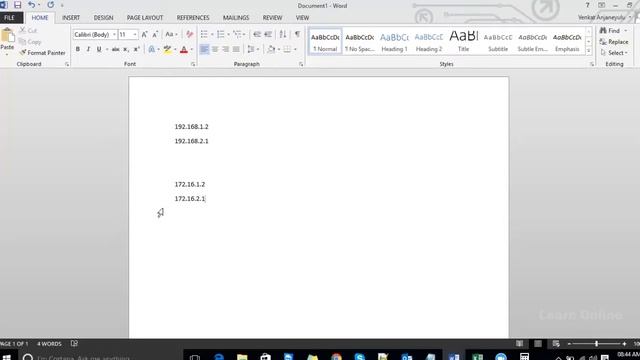Activate the Format Painter
This screenshot has height=360, width=640.
(42, 53)
